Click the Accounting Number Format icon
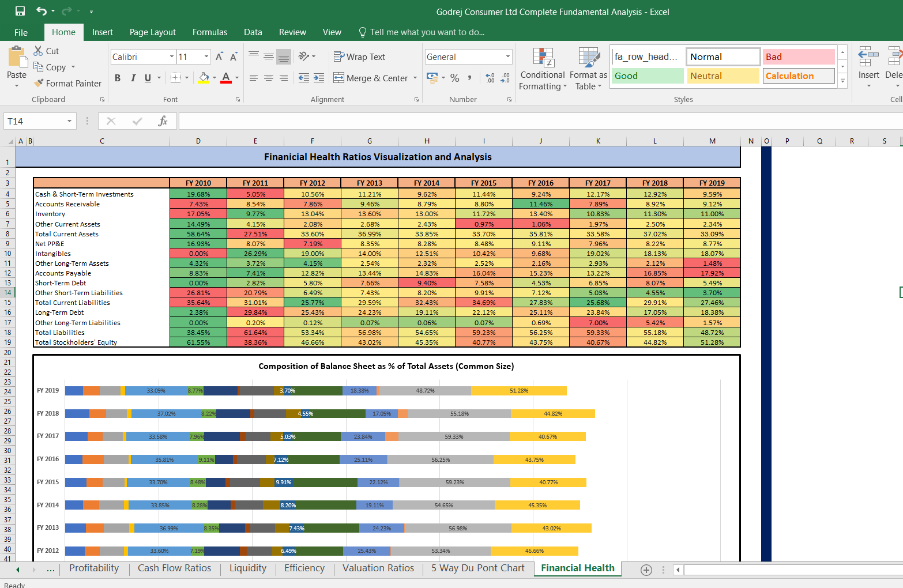 [x=432, y=77]
